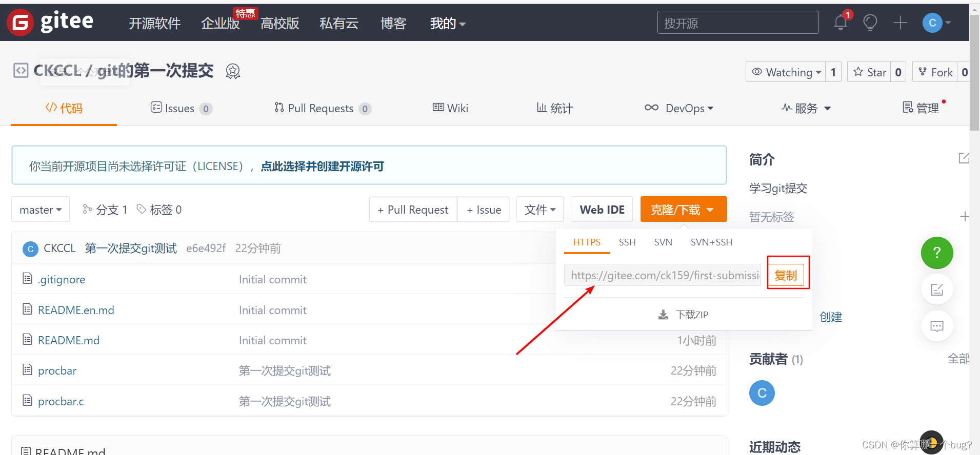Click the download icon next to 下载ZIP
Screen dimensions: 980x455
pyautogui.click(x=663, y=315)
